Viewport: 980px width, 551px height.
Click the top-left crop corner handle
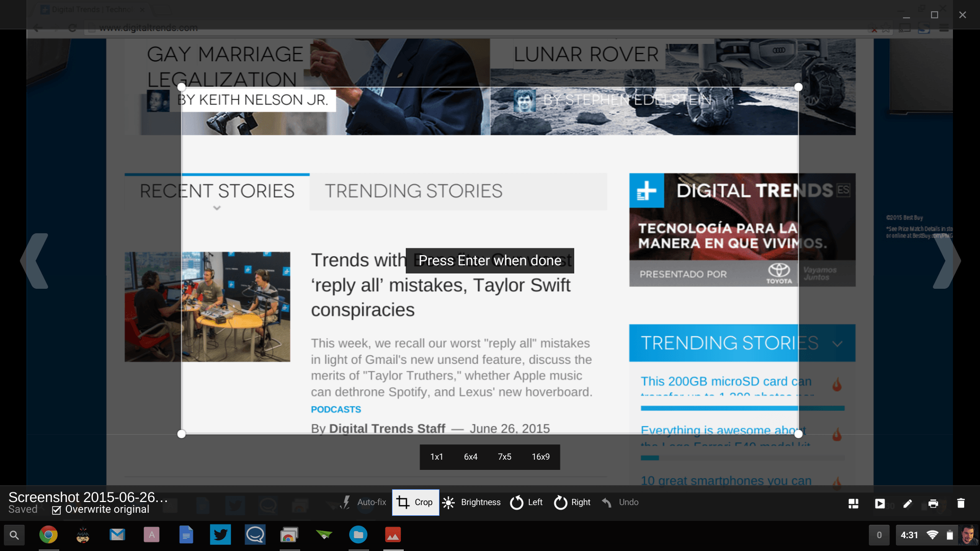(181, 87)
